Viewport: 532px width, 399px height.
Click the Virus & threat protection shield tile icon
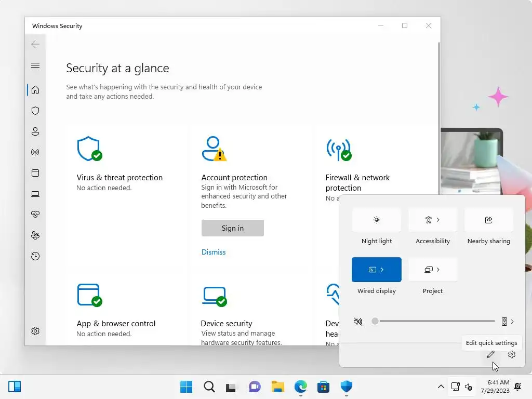pos(89,149)
